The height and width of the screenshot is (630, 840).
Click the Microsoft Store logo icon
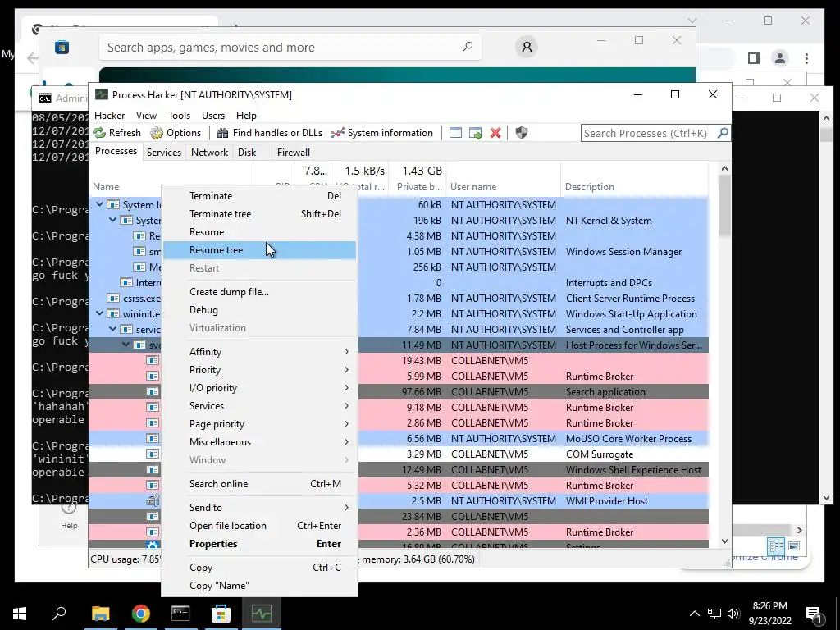62,48
